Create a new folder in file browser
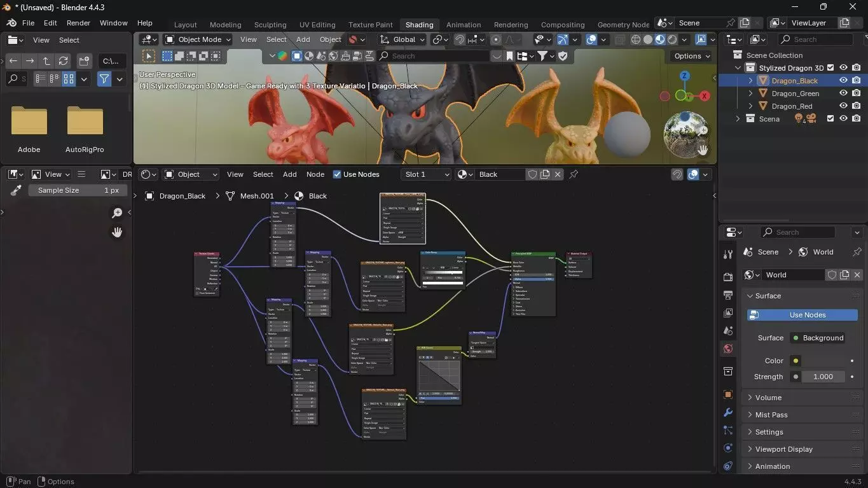Viewport: 868px width, 488px height. [84, 61]
